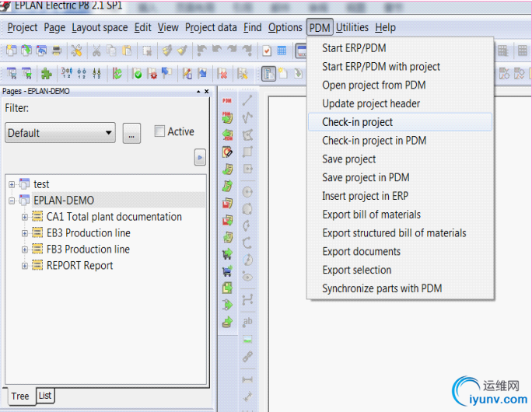Screen dimensions: 532x412
Task: Open the Project menu
Action: (x=23, y=27)
